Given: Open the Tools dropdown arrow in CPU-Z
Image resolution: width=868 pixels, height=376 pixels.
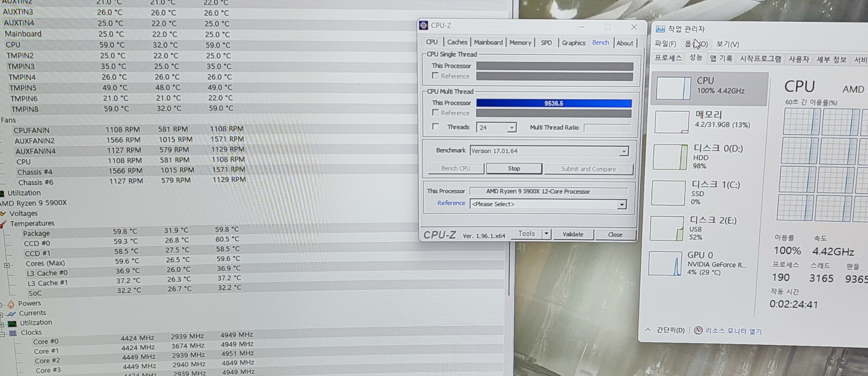Looking at the screenshot, I should pos(546,234).
